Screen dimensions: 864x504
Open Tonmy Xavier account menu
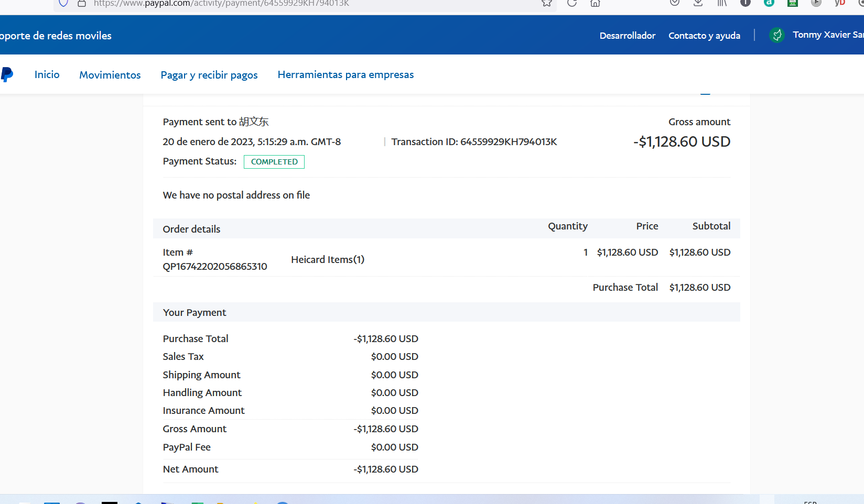point(828,35)
